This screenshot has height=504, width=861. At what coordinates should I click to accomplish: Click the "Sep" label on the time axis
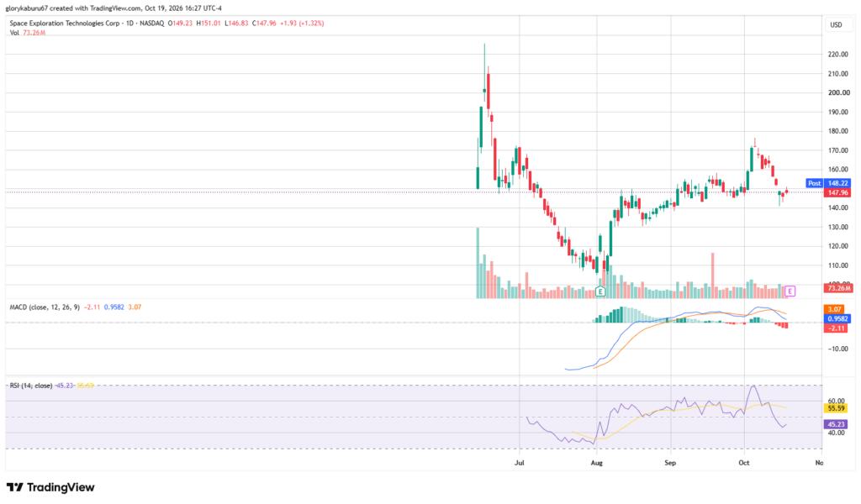670,463
